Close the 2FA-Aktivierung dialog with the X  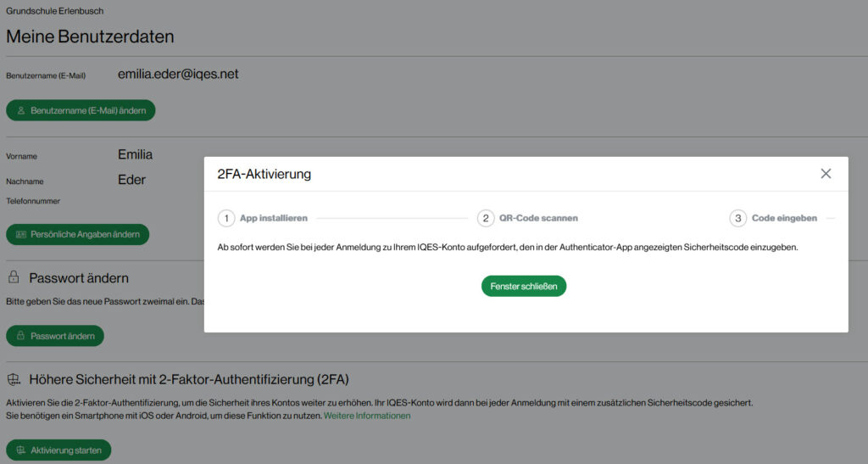826,174
